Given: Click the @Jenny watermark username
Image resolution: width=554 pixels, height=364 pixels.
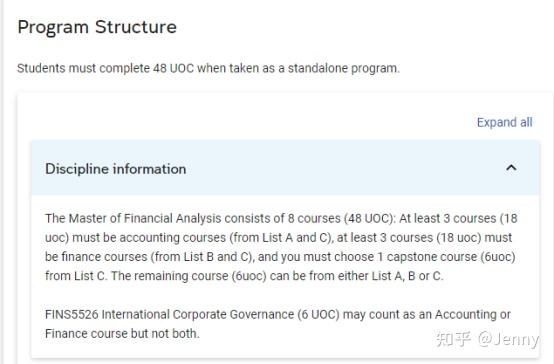Looking at the screenshot, I should click(x=509, y=340).
